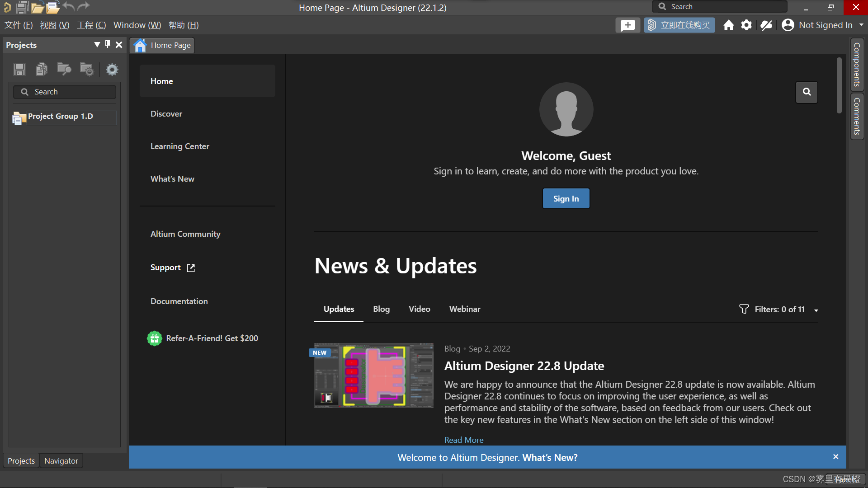Viewport: 868px width, 488px height.
Task: Open Learning Center in sidebar
Action: (x=180, y=146)
